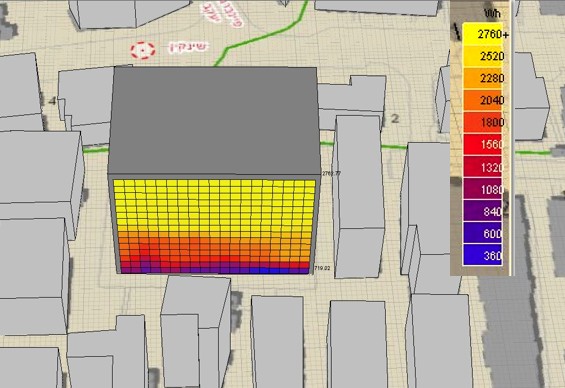Screen dimensions: 565x388
Task: Pick the 2280 orange legend swatch
Action: click(482, 78)
